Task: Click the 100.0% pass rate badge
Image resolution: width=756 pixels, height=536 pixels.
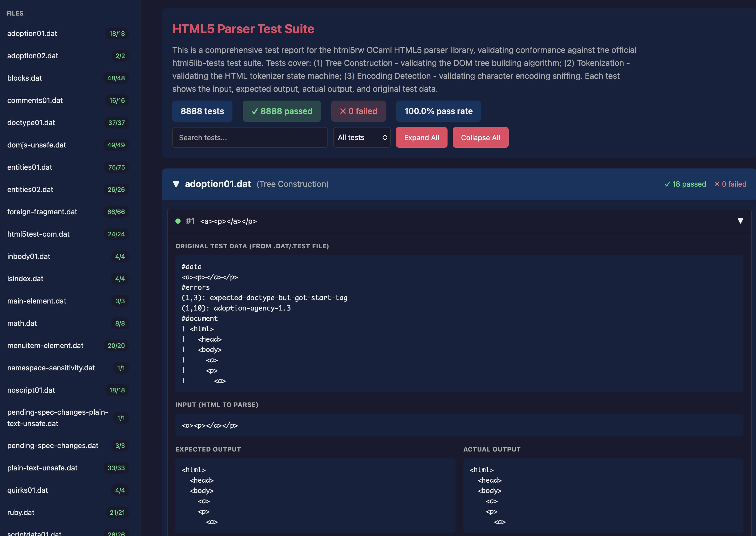Action: 438,111
